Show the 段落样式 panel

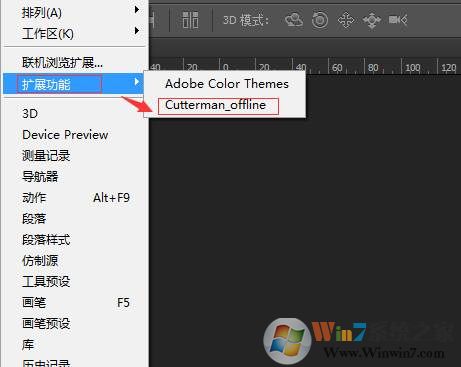coord(75,240)
